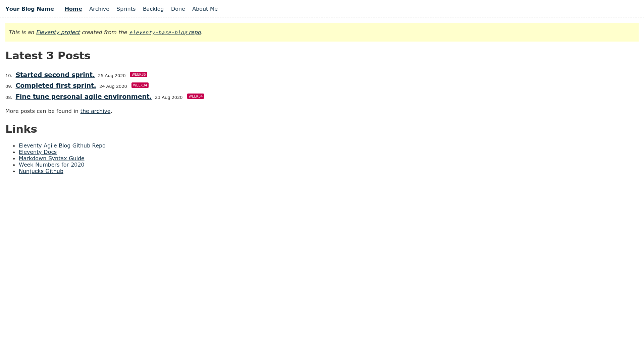Open the Eleventy Docs link
Screen dimensions: 644x362
tap(38, 152)
